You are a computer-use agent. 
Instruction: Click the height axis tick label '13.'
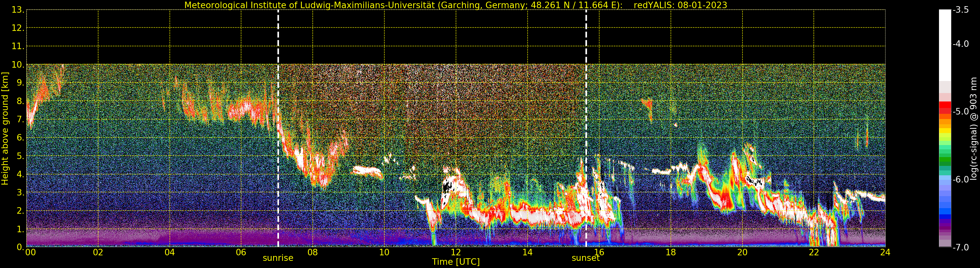(18, 10)
